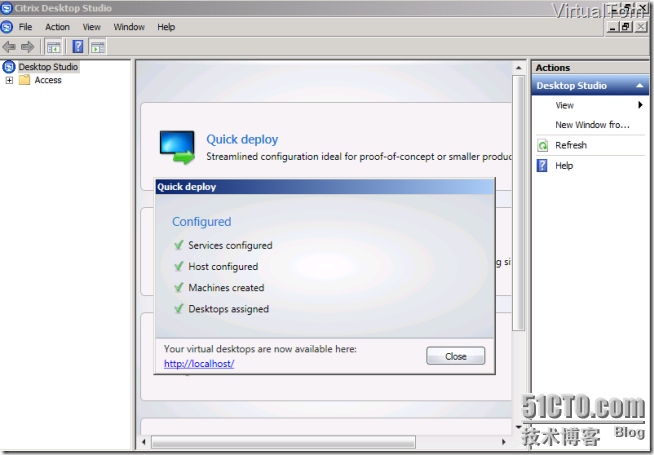
Task: Click the horizontal scrollbar left arrow
Action: 144,442
